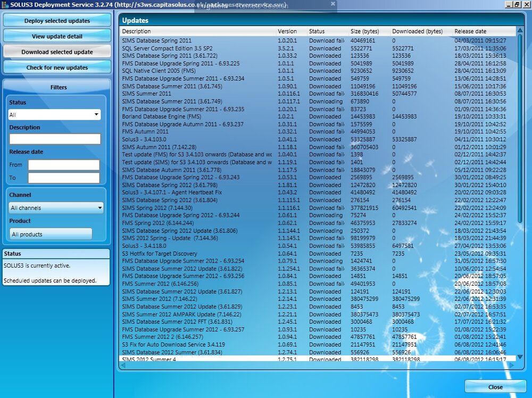Screen dimensions: 532x398
Task: Click Deploy selected updates button
Action: (57, 20)
